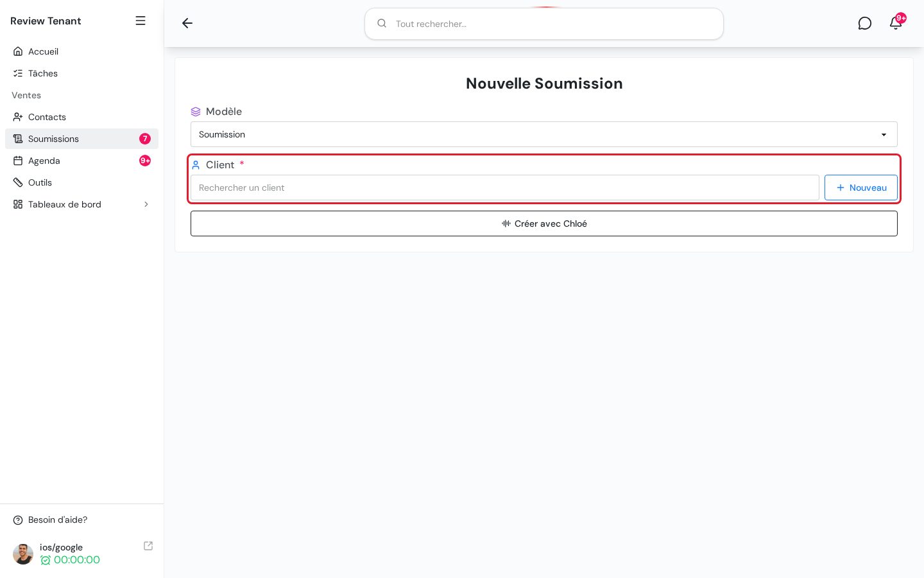The width and height of the screenshot is (924, 578).
Task: Expand the Tableaux de bord chevron
Action: click(x=146, y=204)
